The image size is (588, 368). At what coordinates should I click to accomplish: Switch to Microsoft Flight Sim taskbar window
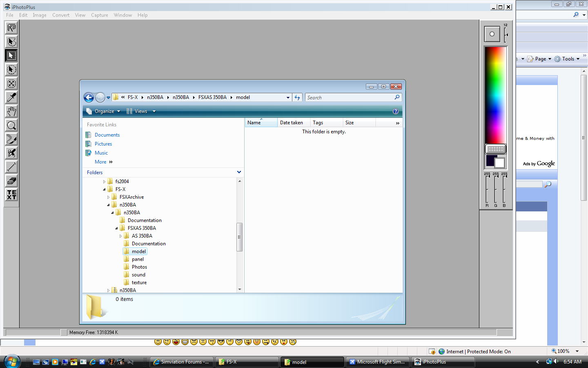click(x=377, y=362)
